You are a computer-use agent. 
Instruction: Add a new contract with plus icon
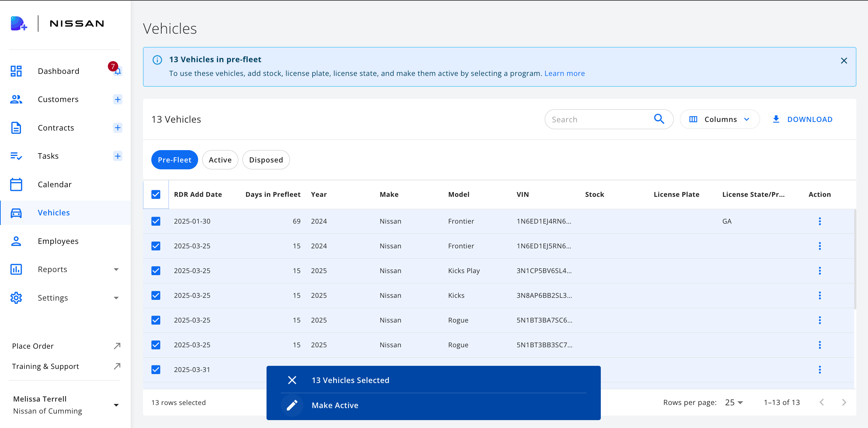[118, 128]
